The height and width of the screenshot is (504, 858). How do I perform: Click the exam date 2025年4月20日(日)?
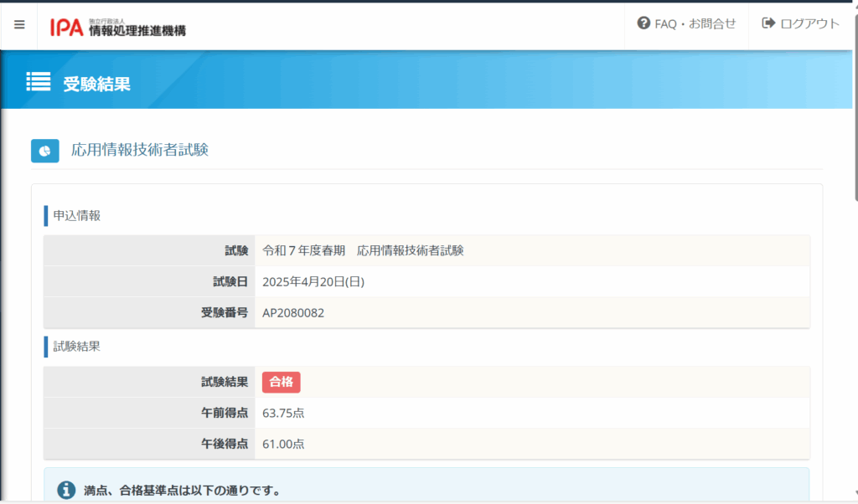(x=313, y=281)
